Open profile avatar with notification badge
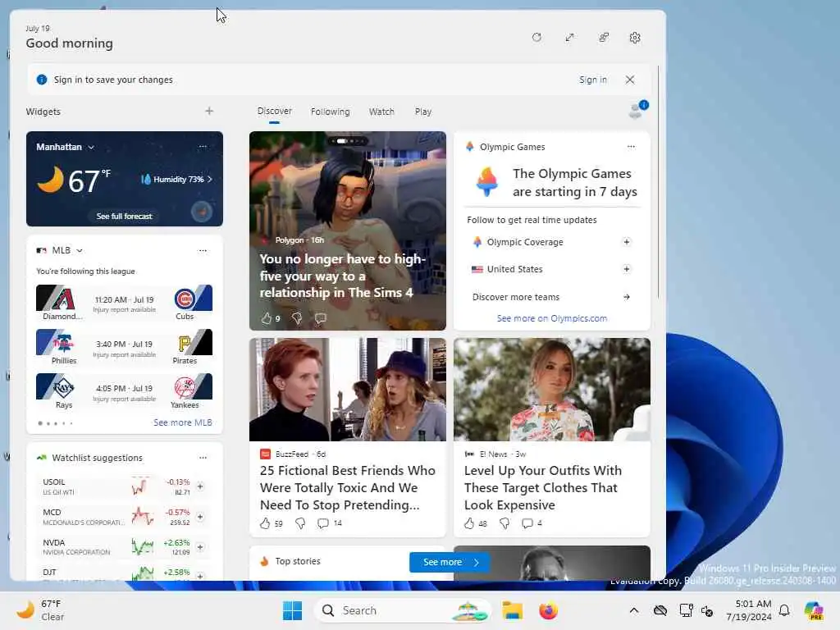This screenshot has width=840, height=630. [x=637, y=110]
